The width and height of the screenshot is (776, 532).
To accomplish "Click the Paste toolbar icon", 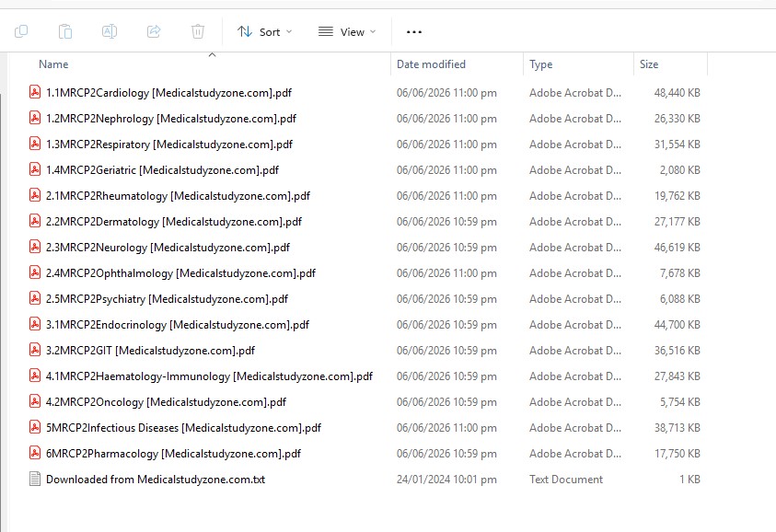I will point(65,31).
